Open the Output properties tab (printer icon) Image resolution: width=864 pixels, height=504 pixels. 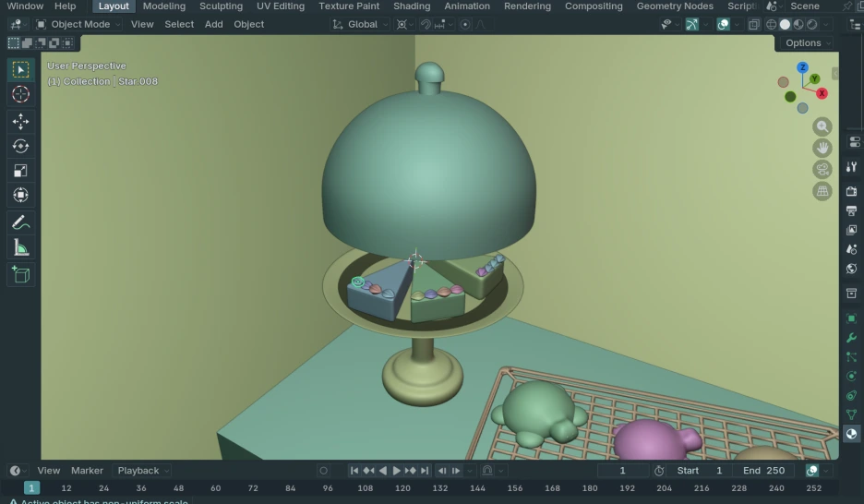pyautogui.click(x=851, y=210)
